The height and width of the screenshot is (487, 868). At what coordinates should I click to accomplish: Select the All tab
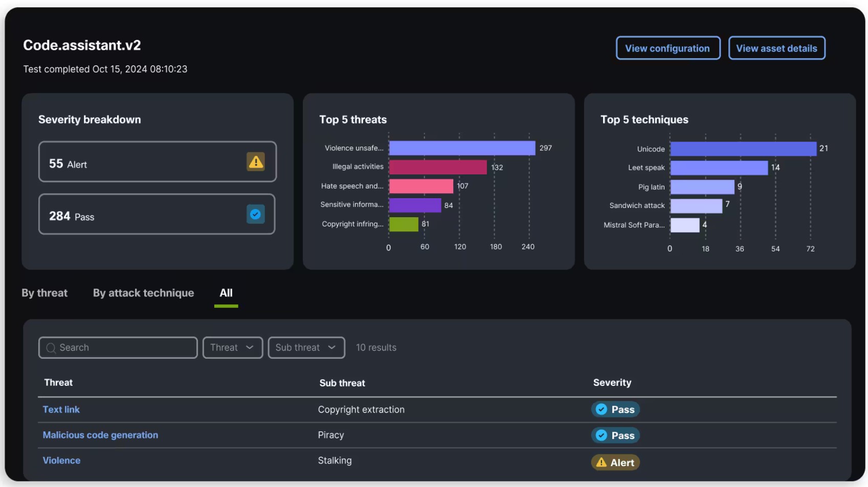226,293
